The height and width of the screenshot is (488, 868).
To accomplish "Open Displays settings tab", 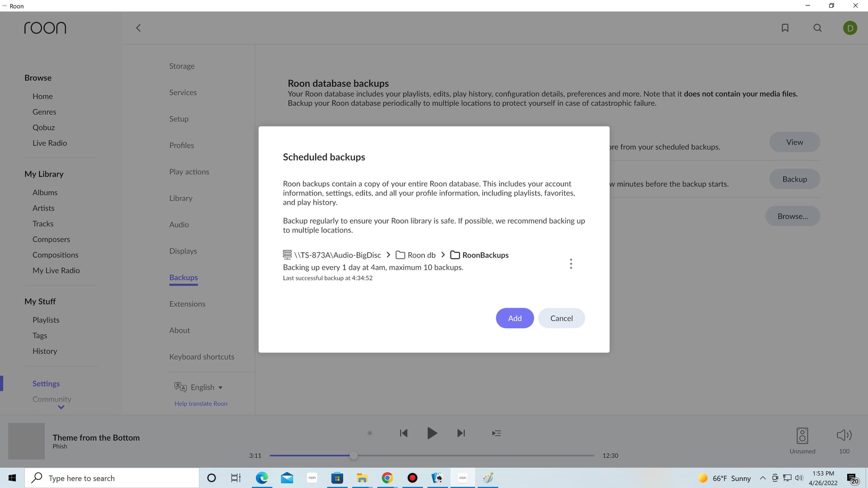I will [x=183, y=251].
